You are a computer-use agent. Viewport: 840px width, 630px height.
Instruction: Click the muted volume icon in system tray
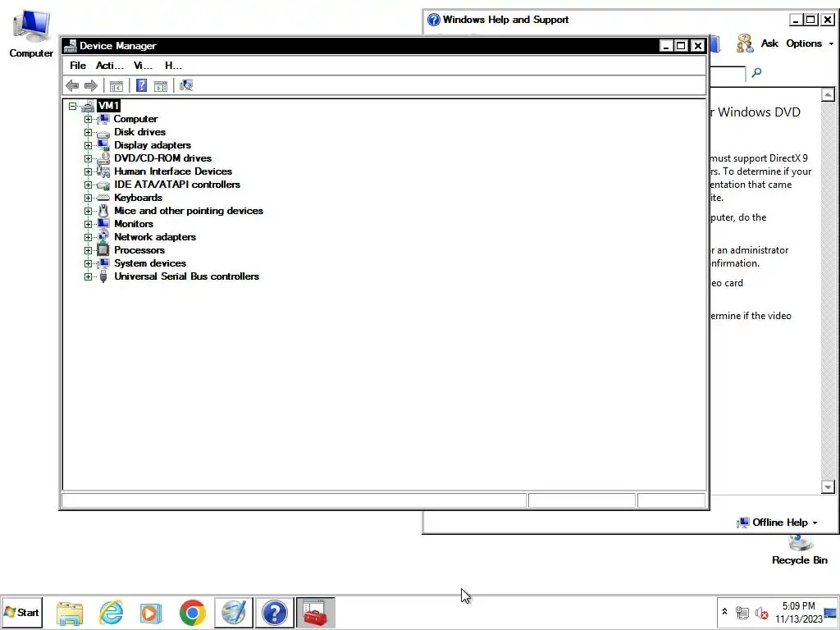(x=761, y=612)
